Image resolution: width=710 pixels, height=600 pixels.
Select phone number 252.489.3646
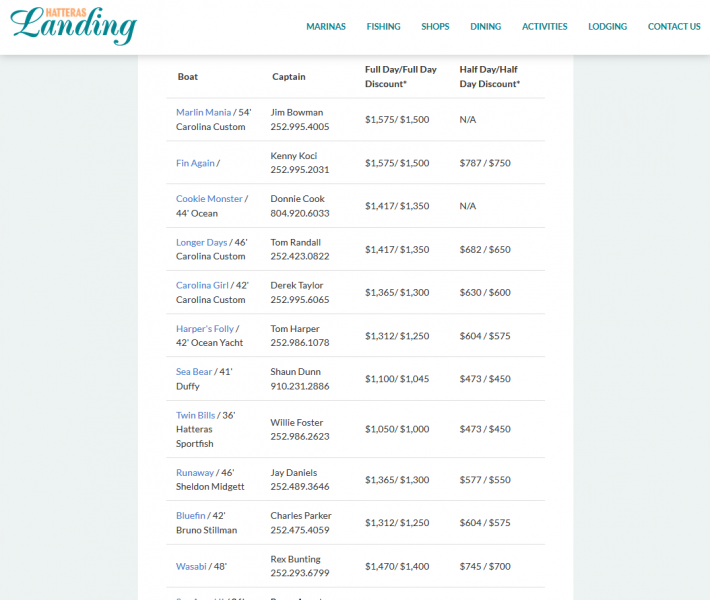pos(300,487)
